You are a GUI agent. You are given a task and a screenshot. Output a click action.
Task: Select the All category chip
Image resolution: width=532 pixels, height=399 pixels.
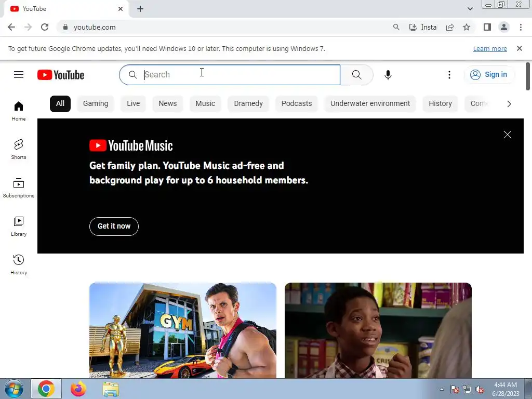[60, 103]
